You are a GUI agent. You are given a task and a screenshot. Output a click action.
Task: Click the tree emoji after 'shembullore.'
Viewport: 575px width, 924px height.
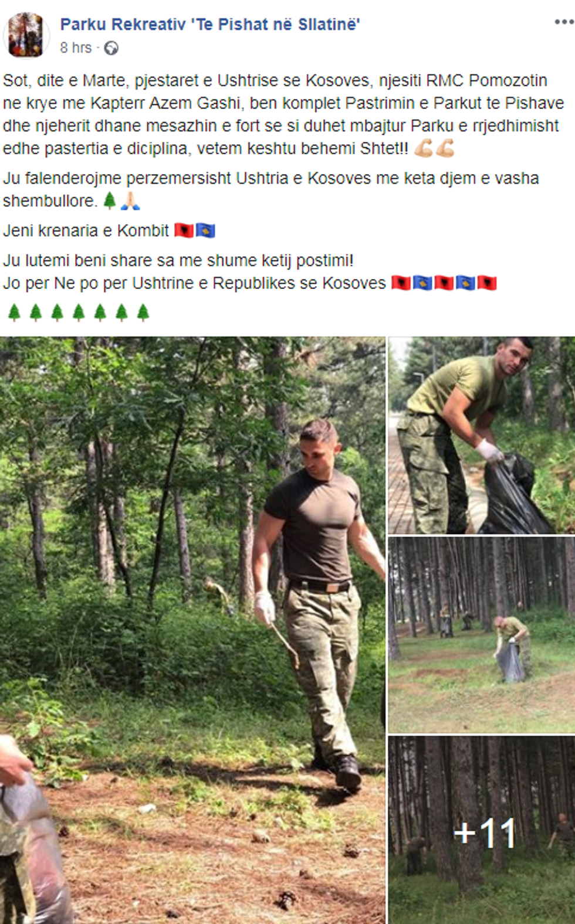click(x=109, y=201)
